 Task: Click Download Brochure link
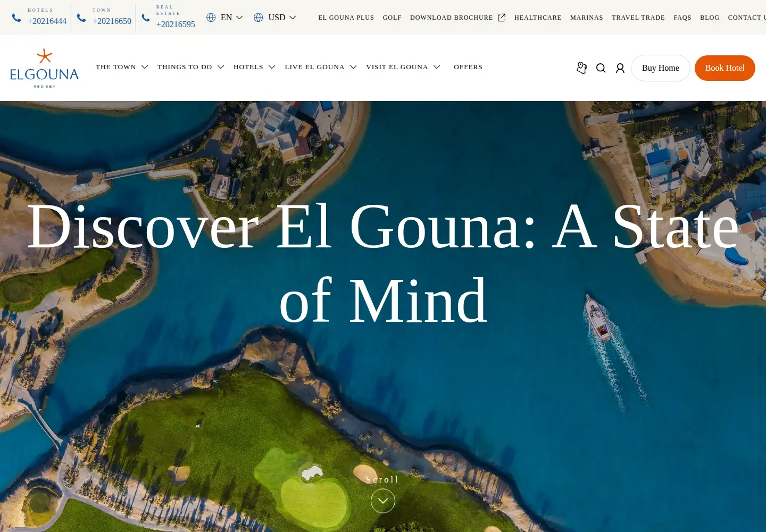pyautogui.click(x=452, y=18)
